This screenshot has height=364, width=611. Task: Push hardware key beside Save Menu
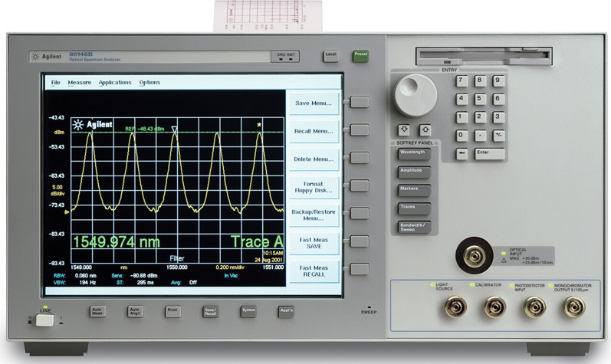coord(360,102)
